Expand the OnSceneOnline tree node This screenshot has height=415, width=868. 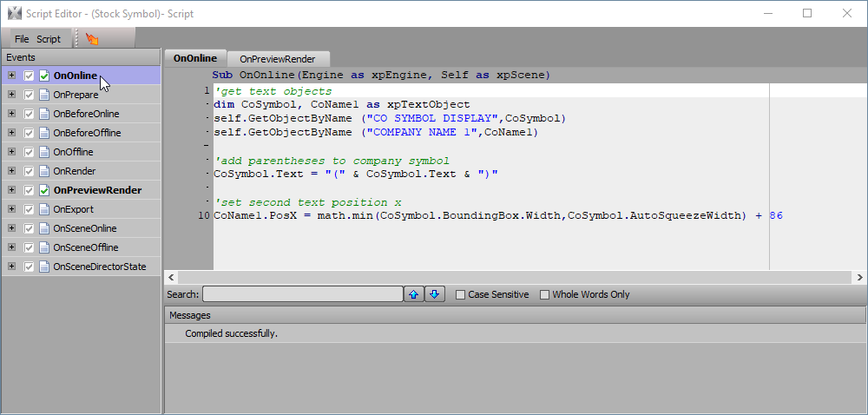[11, 228]
